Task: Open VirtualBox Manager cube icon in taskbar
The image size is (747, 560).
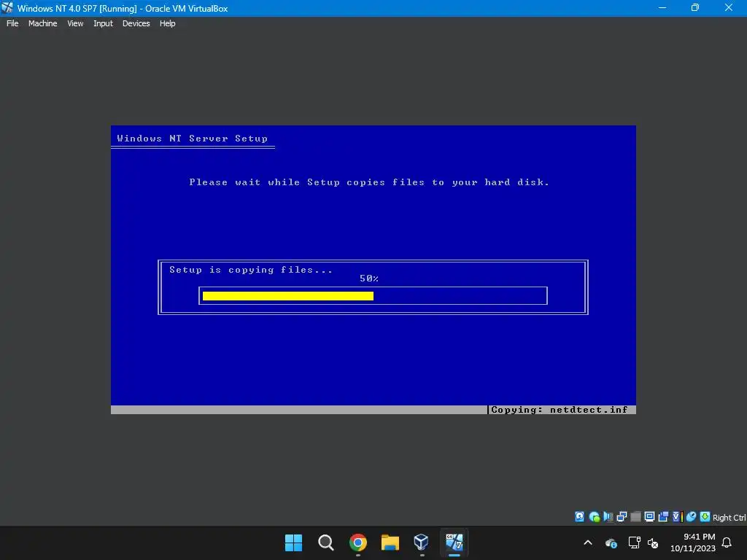Action: 422,542
